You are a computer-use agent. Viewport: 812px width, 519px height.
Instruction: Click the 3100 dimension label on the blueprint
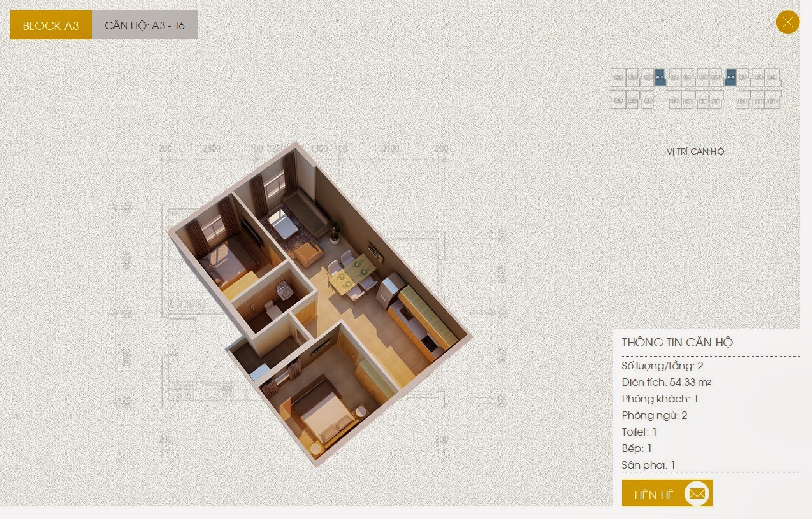(390, 148)
